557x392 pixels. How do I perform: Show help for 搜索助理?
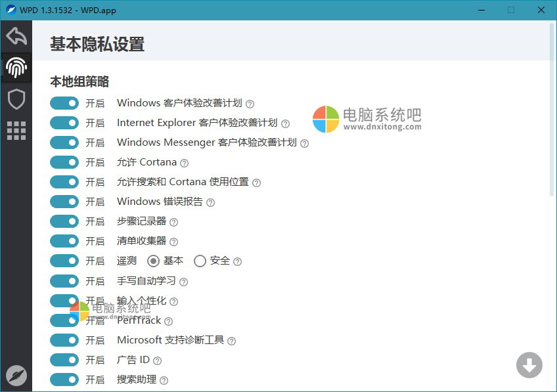(164, 381)
